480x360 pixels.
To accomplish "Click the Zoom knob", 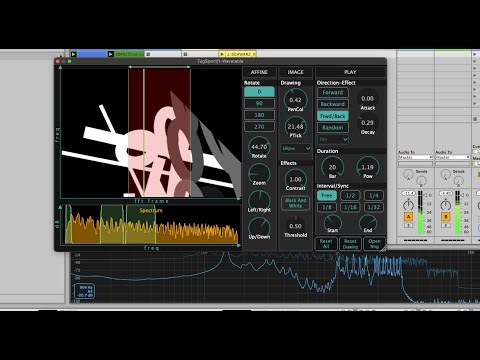I will point(259,173).
